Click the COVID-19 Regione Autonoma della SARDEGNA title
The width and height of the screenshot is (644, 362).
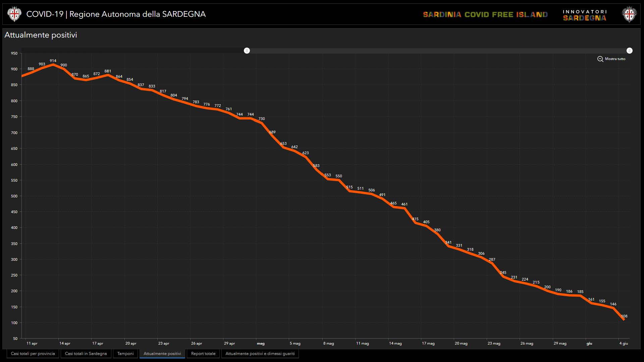[116, 14]
